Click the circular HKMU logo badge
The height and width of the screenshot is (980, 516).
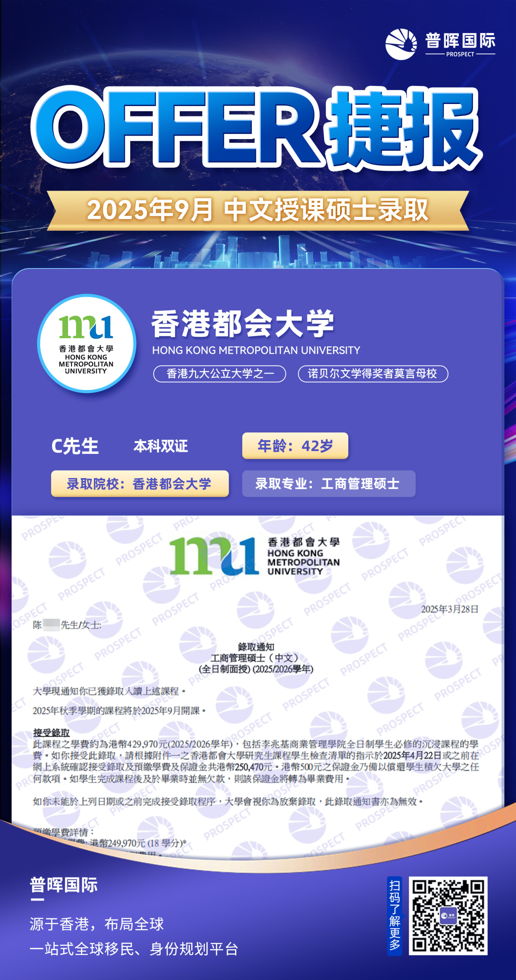click(87, 343)
